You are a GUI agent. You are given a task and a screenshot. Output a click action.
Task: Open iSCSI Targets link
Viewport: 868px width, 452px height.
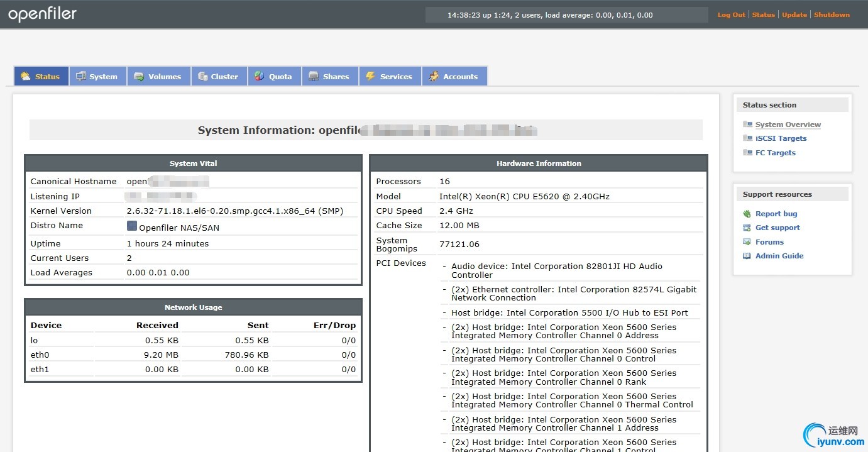[781, 138]
